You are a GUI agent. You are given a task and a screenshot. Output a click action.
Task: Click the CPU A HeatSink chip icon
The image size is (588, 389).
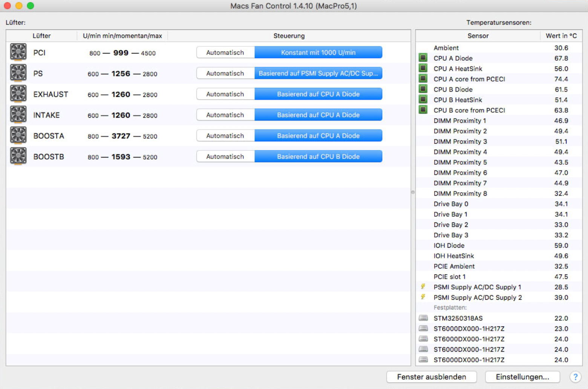click(423, 68)
